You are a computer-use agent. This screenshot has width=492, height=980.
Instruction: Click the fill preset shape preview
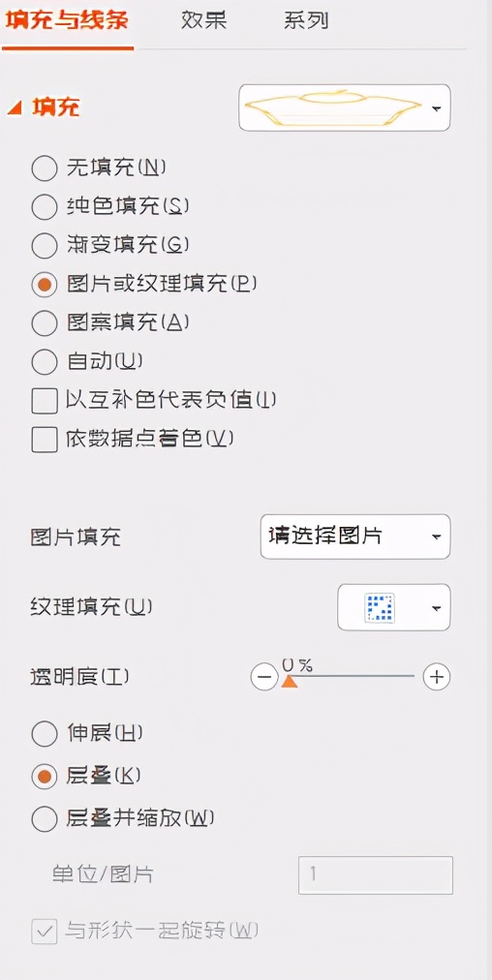(331, 107)
